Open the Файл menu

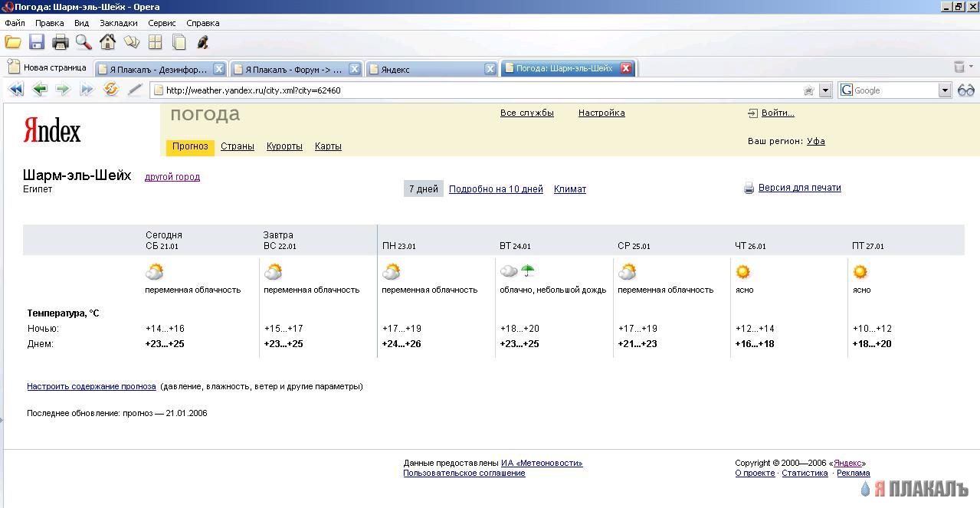pos(15,23)
